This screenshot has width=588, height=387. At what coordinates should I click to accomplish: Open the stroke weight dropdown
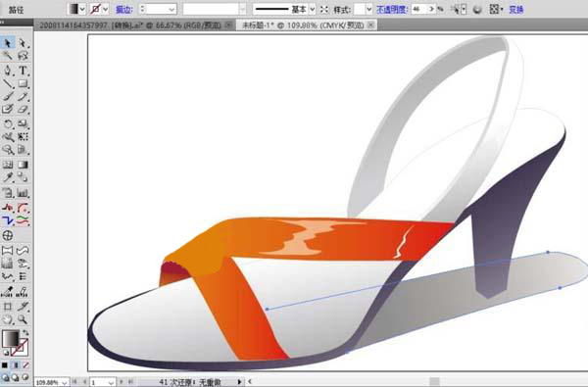(x=171, y=9)
